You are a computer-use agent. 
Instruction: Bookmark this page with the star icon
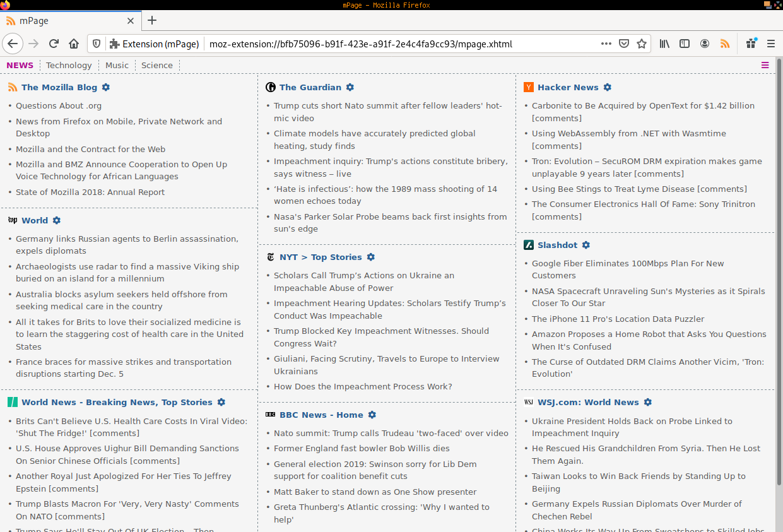coord(642,44)
